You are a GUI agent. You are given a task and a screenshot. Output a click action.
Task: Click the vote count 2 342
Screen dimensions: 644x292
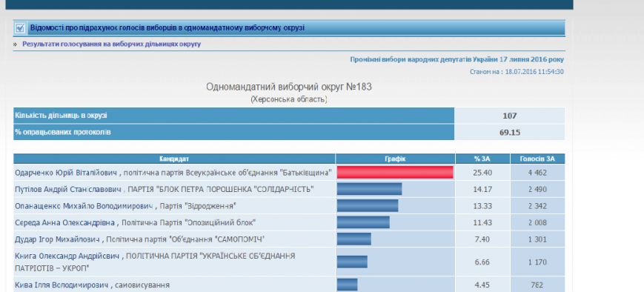[537, 206]
